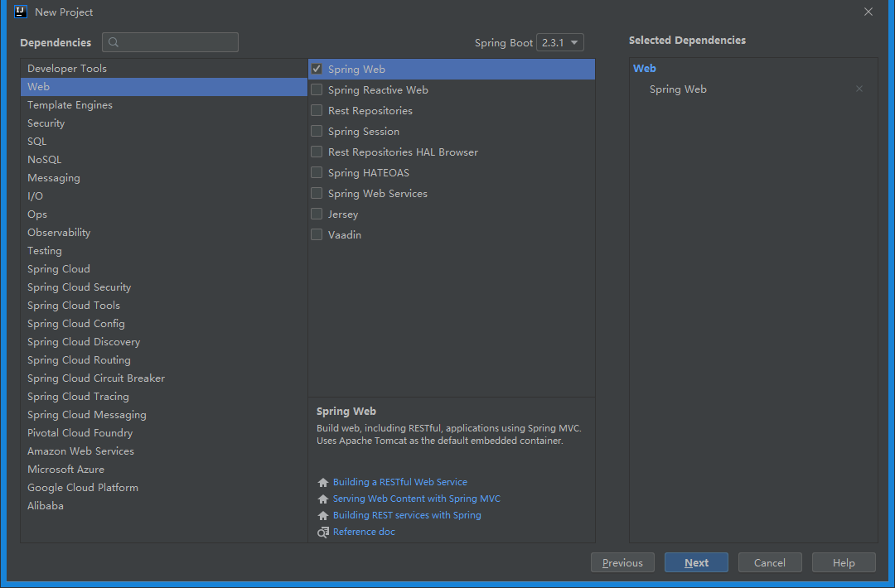Uncheck the Spring Web checkbox

317,69
